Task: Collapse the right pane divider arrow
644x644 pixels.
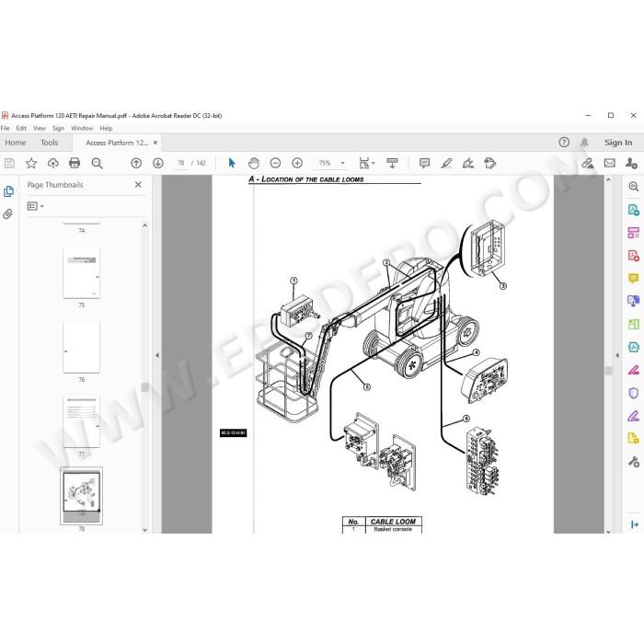Action: click(x=617, y=355)
